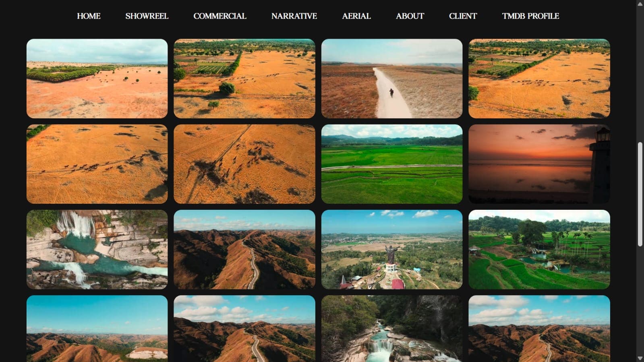Open the statue overlooking town thumbnail

click(x=391, y=249)
